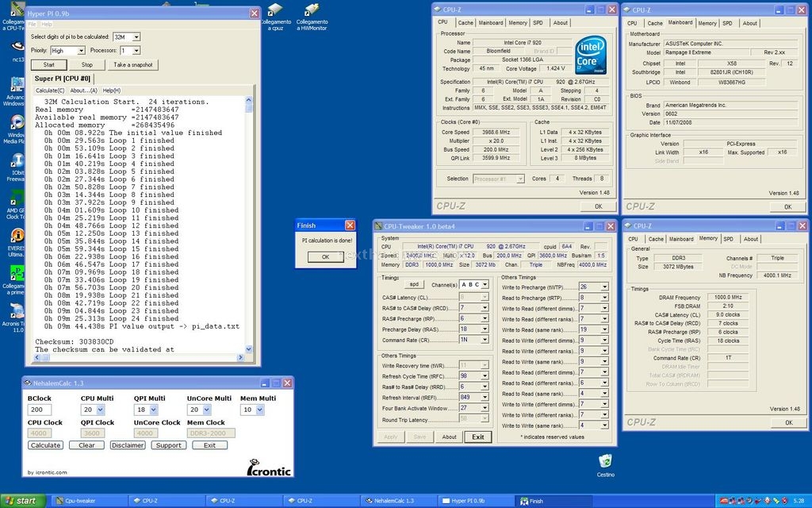Screen dimensions: 812x508
Task: Open the RAS# to CAS# Delay (tRCD) dropdown
Action: tap(485, 308)
